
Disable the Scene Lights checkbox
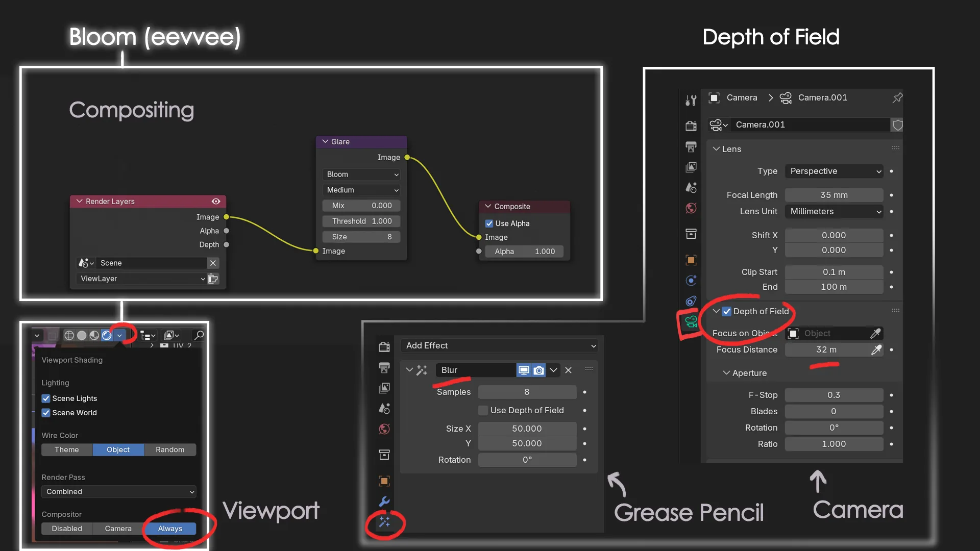[x=46, y=398]
